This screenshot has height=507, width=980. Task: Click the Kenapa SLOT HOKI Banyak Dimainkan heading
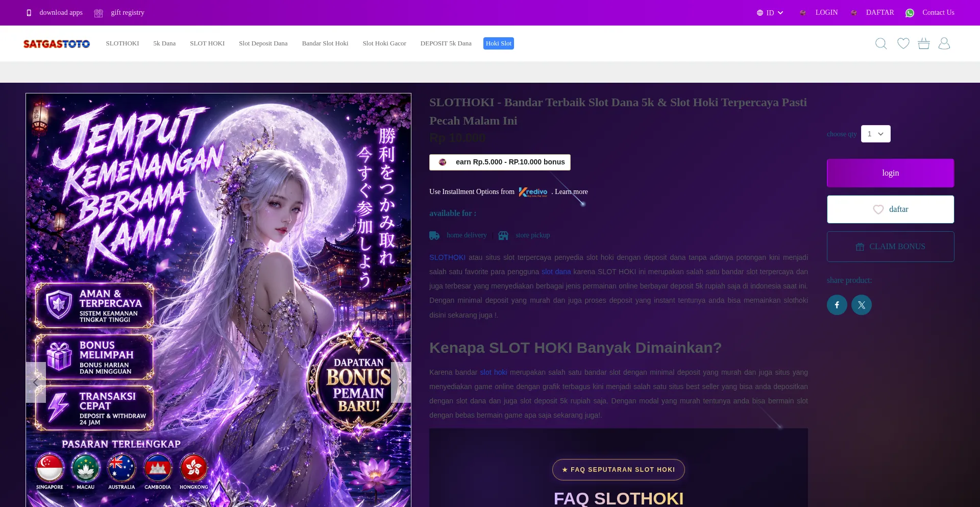(575, 348)
